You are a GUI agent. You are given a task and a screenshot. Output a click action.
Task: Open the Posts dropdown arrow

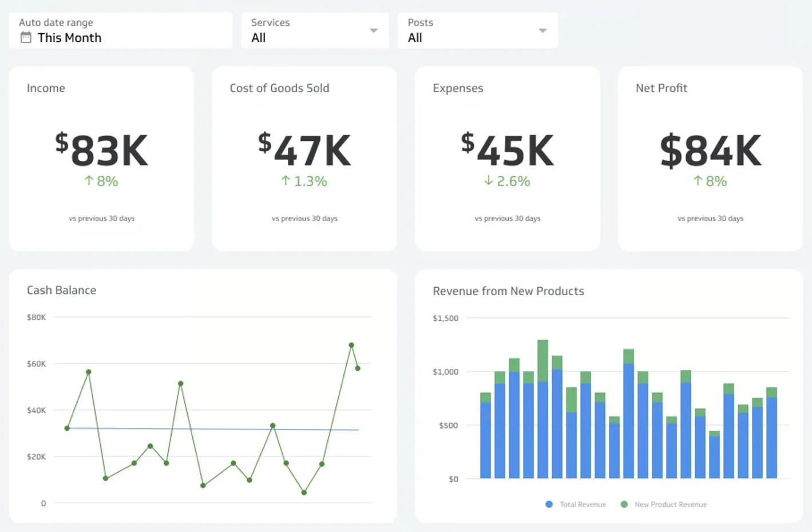(543, 31)
